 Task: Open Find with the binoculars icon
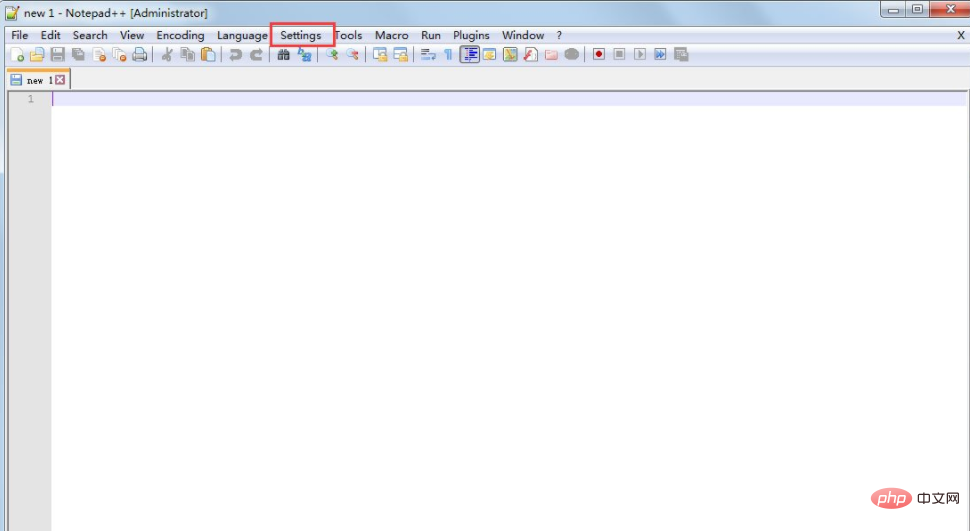tap(283, 54)
